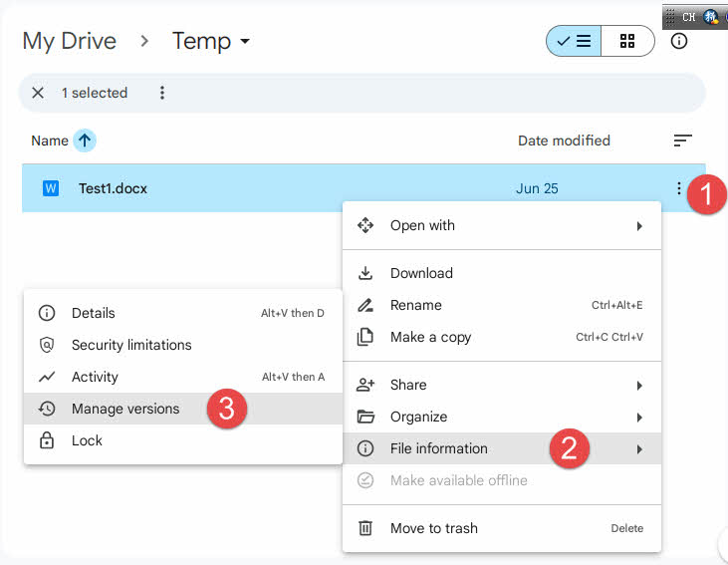Image resolution: width=728 pixels, height=565 pixels.
Task: Click the Name column header
Action: coord(50,141)
